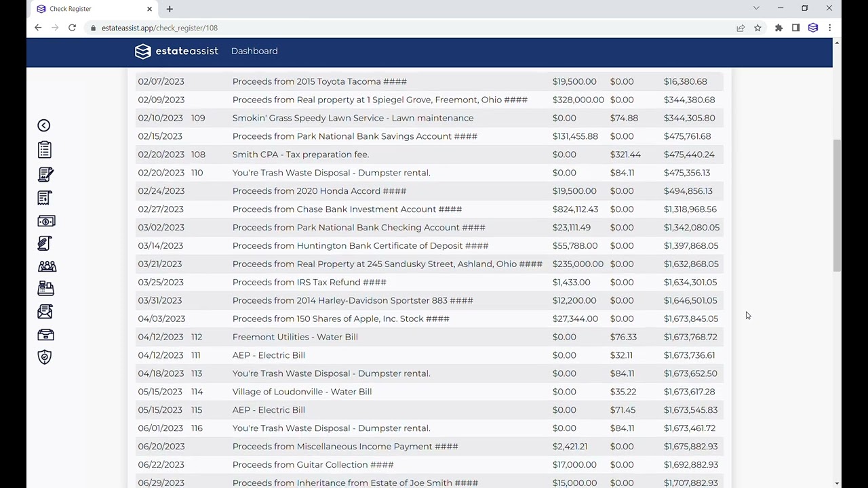
Task: Select the IRS Tax Refund entry
Action: [429, 283]
